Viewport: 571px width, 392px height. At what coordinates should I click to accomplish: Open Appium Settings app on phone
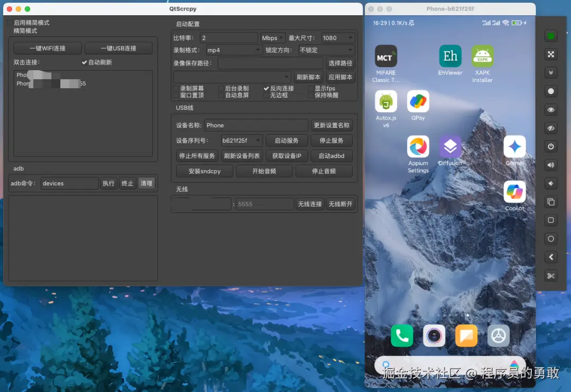(418, 147)
